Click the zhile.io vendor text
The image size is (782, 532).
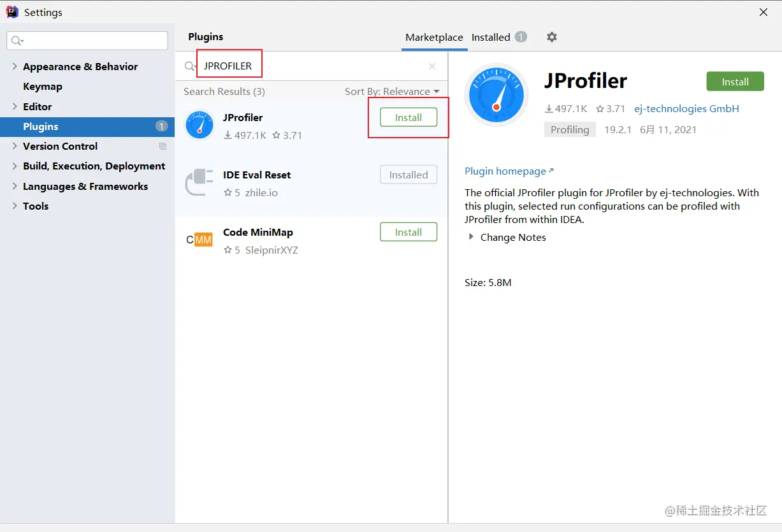(x=261, y=192)
